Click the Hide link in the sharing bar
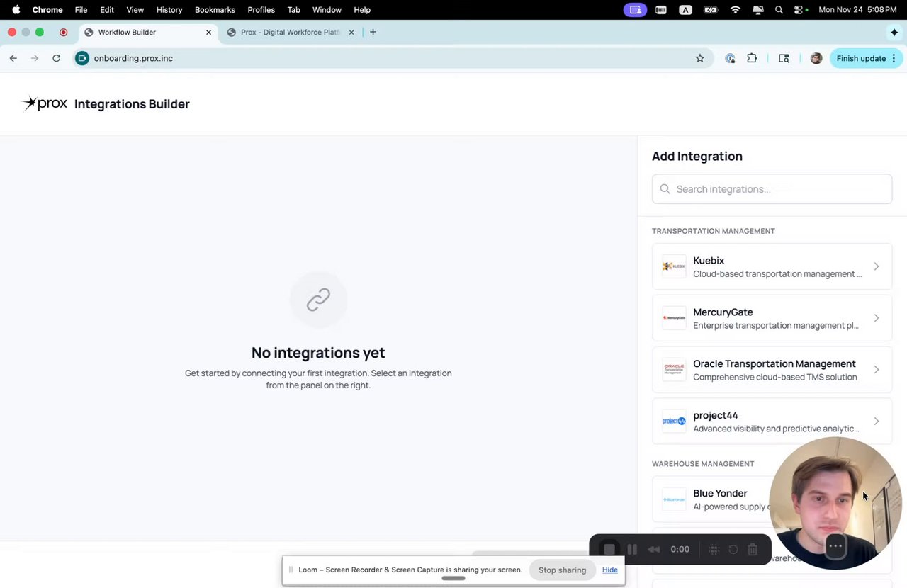The height and width of the screenshot is (588, 907). pyautogui.click(x=609, y=570)
